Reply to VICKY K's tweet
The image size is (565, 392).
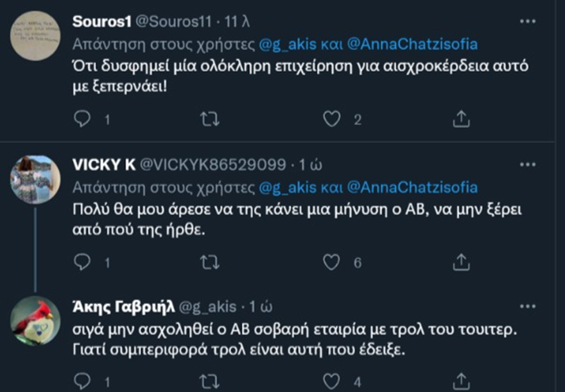pyautogui.click(x=82, y=261)
